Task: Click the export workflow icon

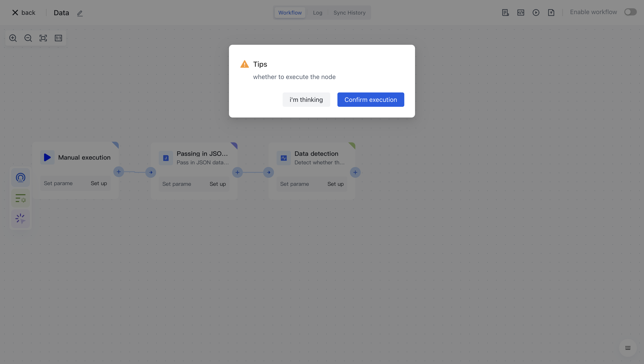Action: pyautogui.click(x=551, y=12)
